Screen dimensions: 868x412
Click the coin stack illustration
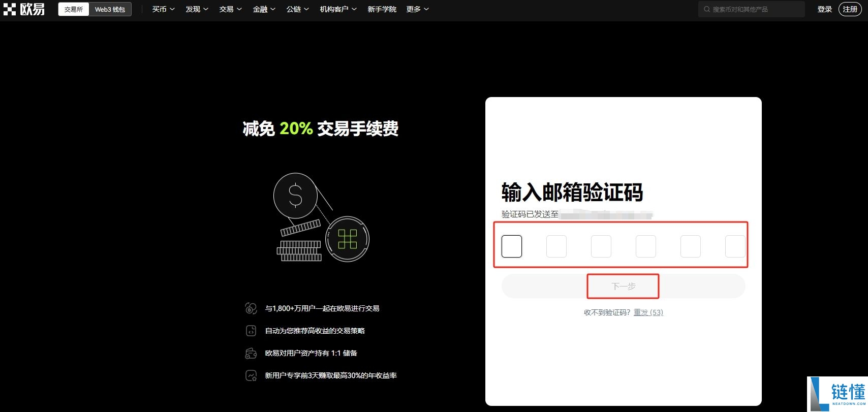tap(321, 217)
